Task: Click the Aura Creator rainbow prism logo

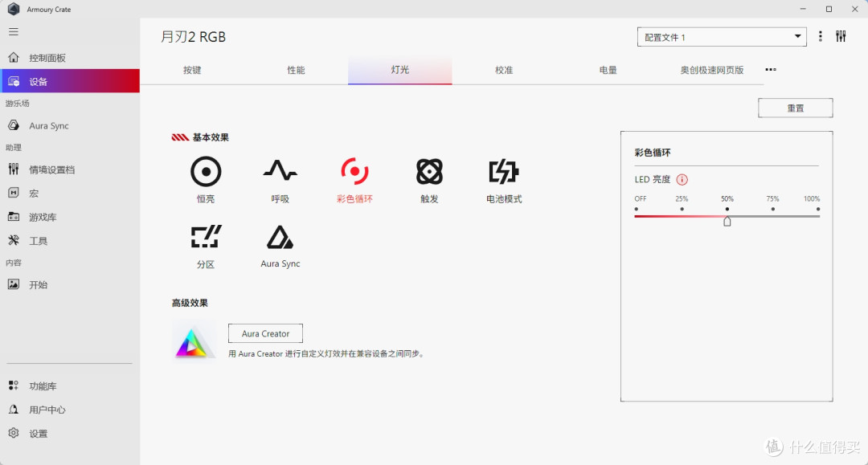Action: click(193, 342)
